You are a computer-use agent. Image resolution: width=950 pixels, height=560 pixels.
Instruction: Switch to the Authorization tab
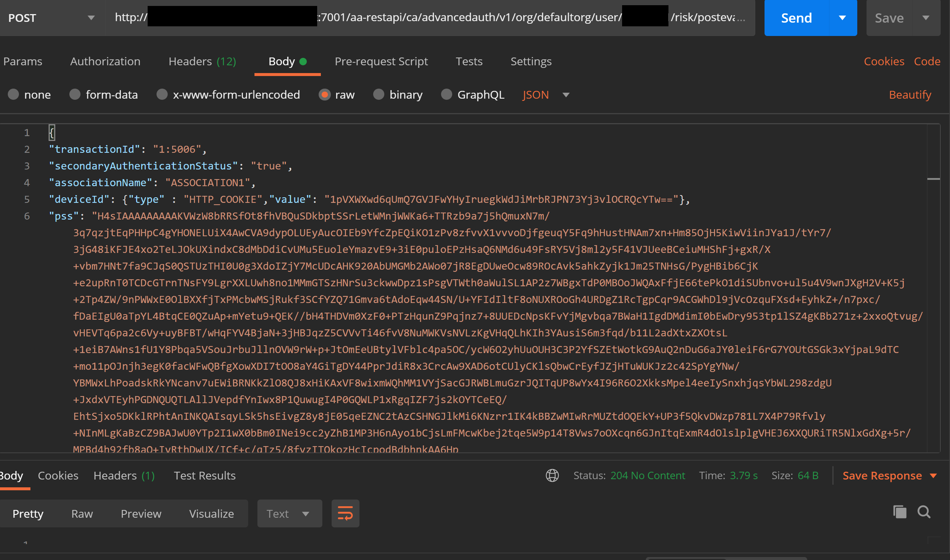click(105, 62)
